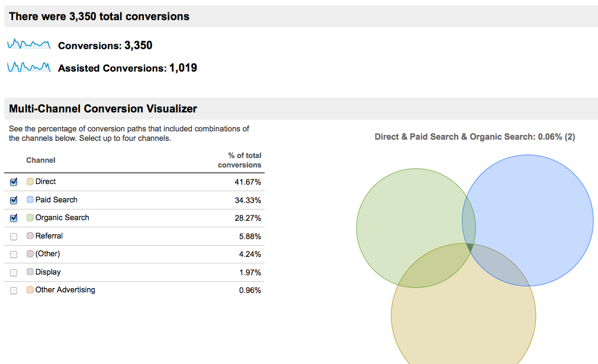Click the Conversions sparkline chart
The height and width of the screenshot is (364, 598).
click(x=29, y=44)
